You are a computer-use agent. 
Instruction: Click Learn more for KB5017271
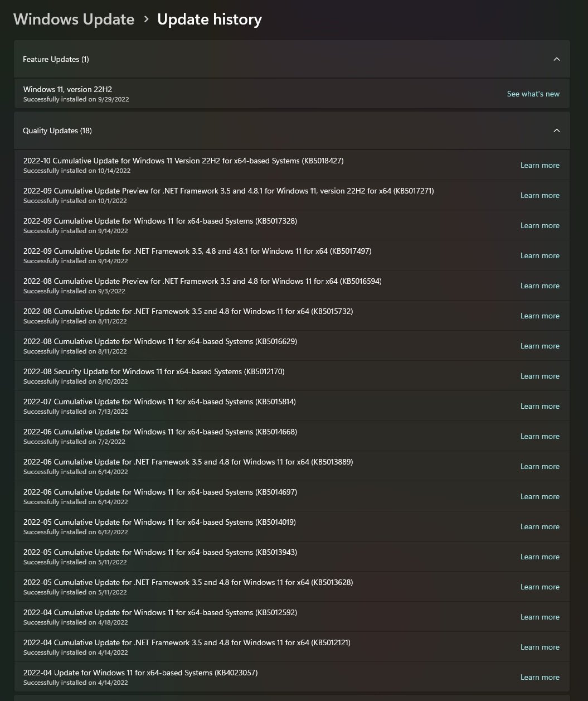540,195
